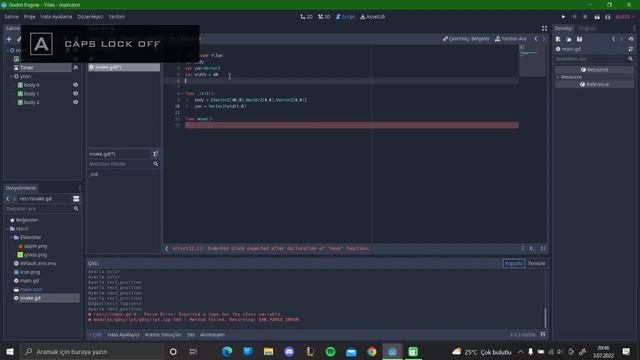Switch to the Denetçi inspector tab
This screenshot has width=640, height=360.
563,28
